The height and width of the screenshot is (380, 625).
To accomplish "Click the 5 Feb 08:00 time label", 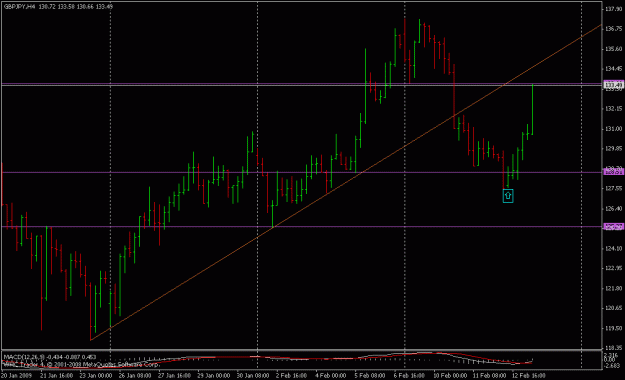I will pos(370,376).
